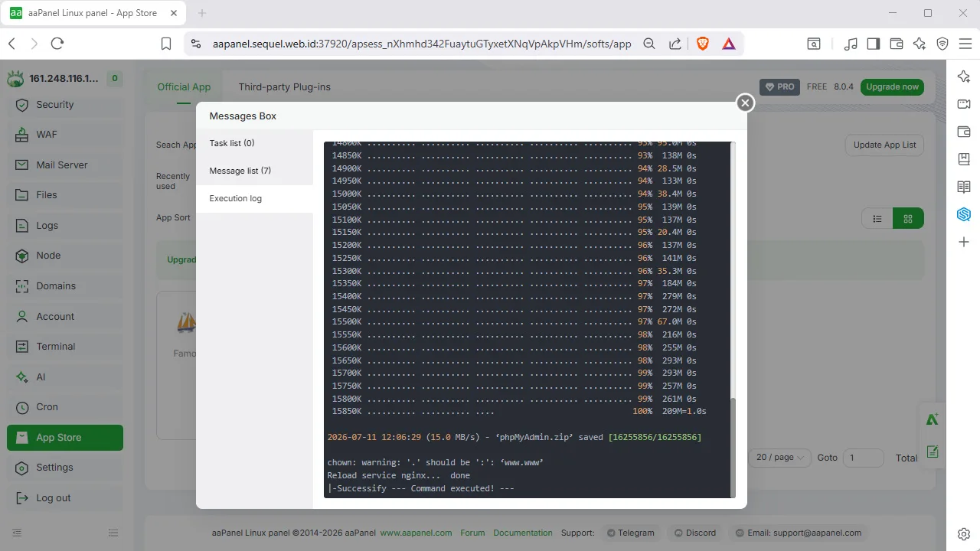The height and width of the screenshot is (551, 980).
Task: Open Leo AI sparkle icon in toolbar
Action: click(920, 44)
